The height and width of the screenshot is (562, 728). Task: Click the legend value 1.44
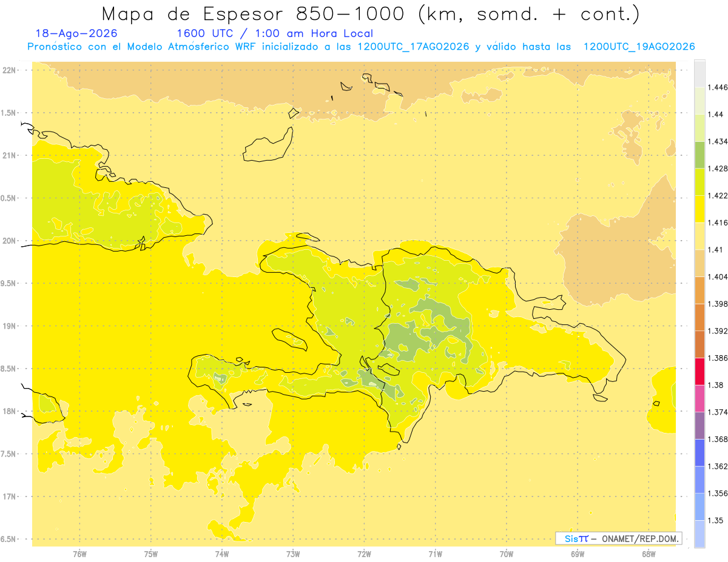716,115
